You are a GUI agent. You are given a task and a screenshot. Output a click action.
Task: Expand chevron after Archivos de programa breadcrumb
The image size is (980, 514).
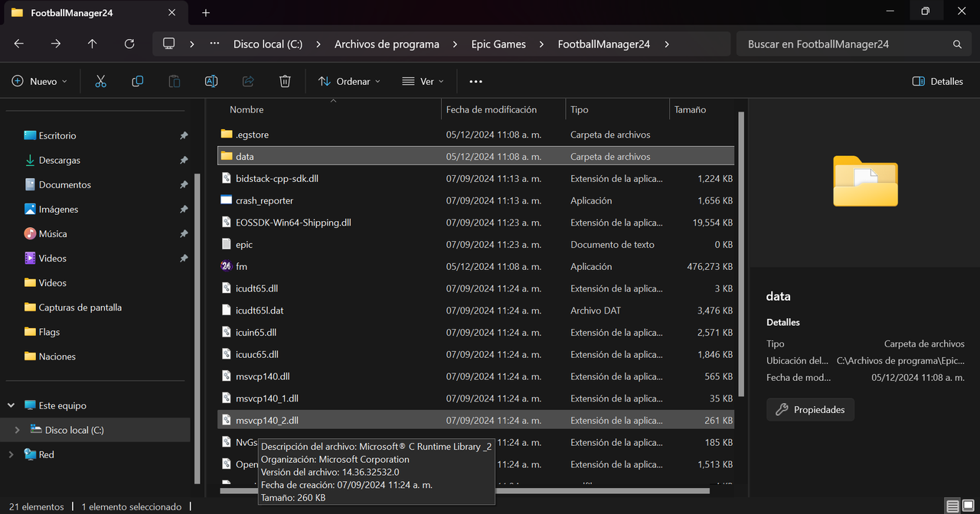point(455,44)
